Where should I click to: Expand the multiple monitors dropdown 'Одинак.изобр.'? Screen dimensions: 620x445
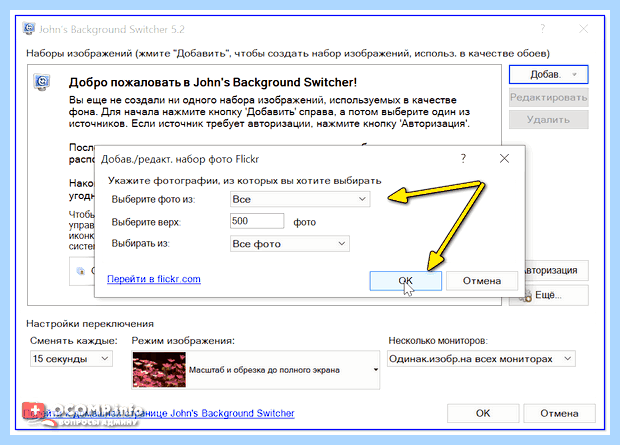[481, 359]
